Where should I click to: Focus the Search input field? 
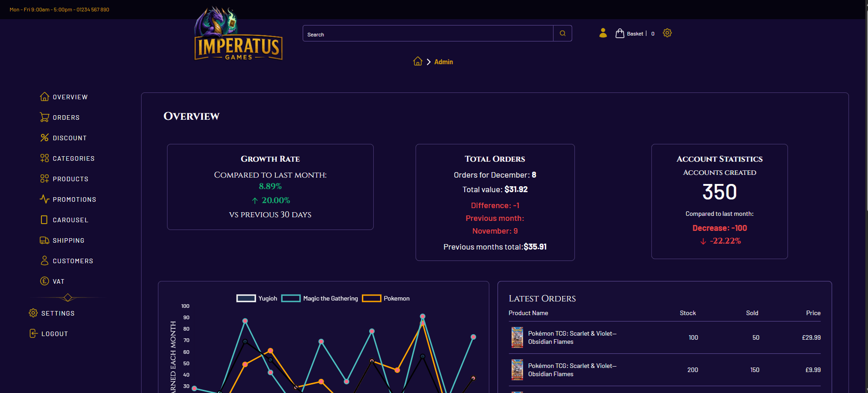click(428, 33)
